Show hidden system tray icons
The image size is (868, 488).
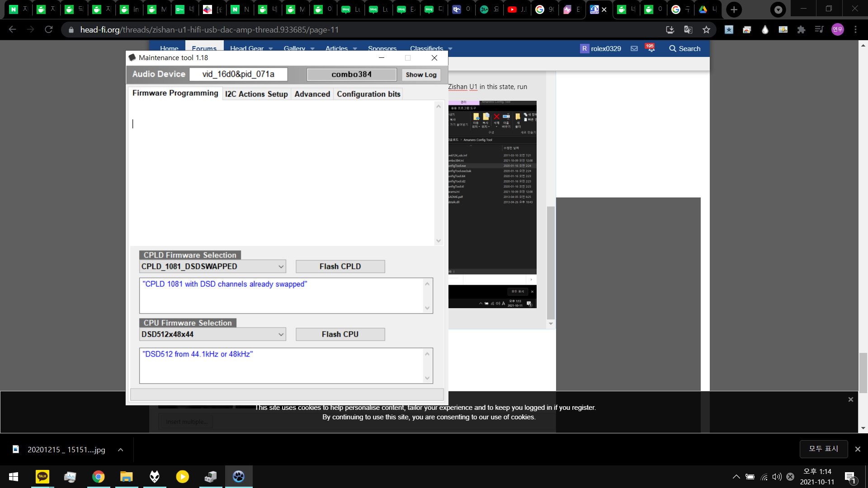click(736, 477)
